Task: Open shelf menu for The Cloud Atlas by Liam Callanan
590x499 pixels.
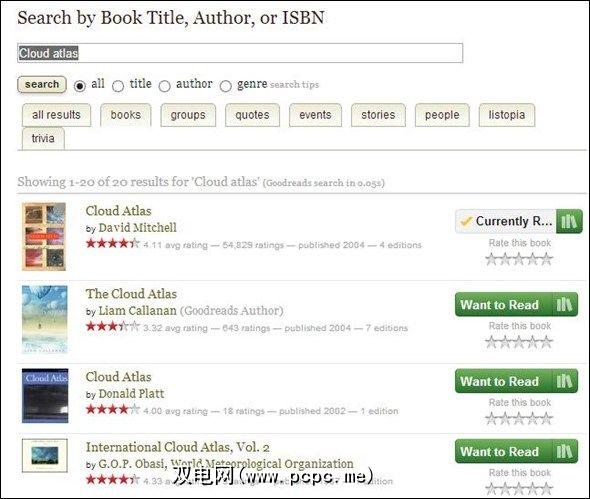Action: point(565,304)
